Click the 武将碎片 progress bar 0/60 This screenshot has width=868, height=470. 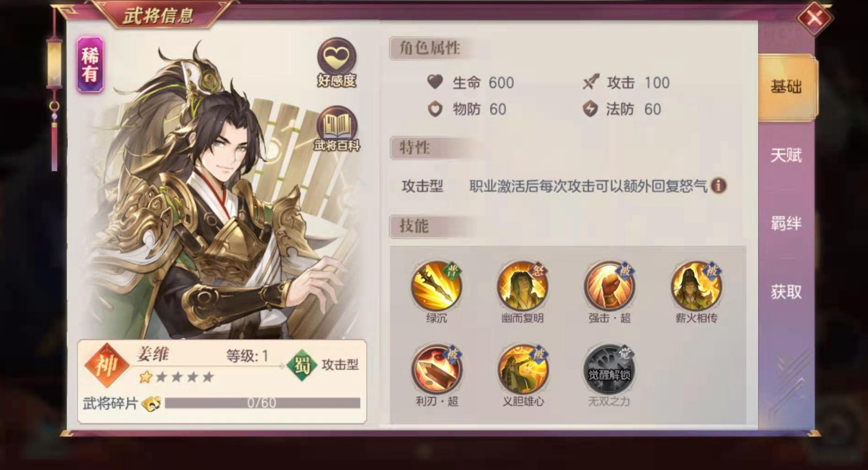click(262, 403)
